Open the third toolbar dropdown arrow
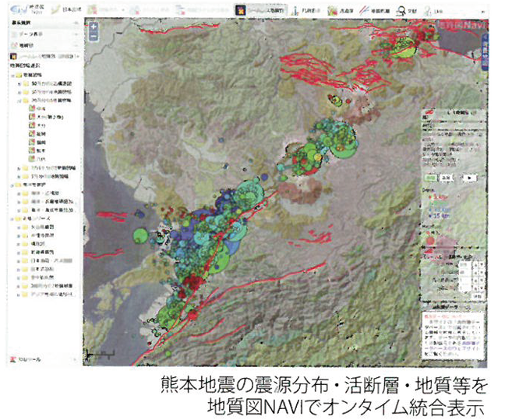 pos(123,10)
